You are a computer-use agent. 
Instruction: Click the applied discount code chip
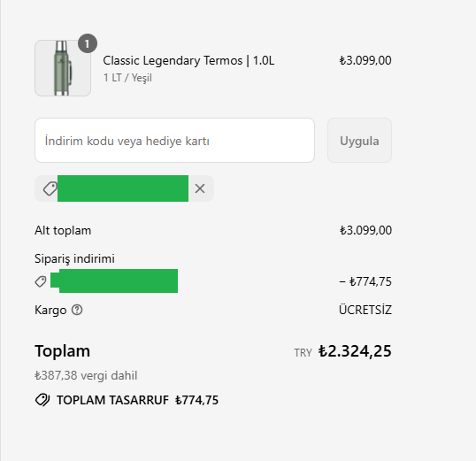pyautogui.click(x=124, y=188)
